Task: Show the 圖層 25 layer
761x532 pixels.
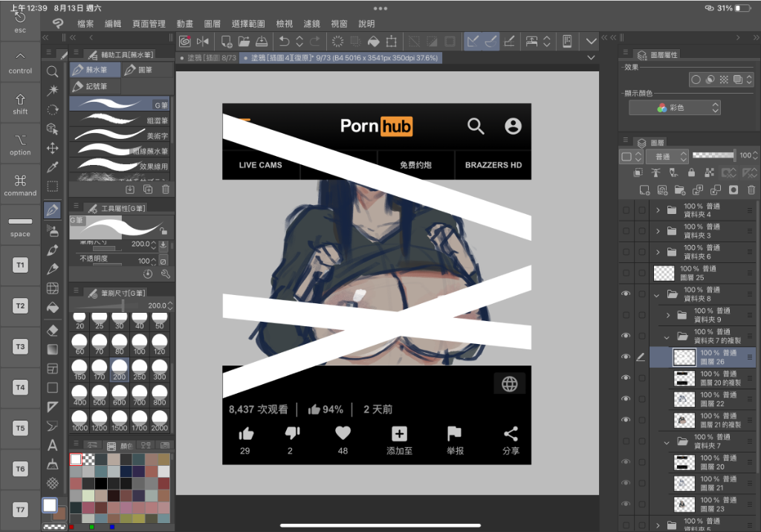Action: click(x=626, y=273)
